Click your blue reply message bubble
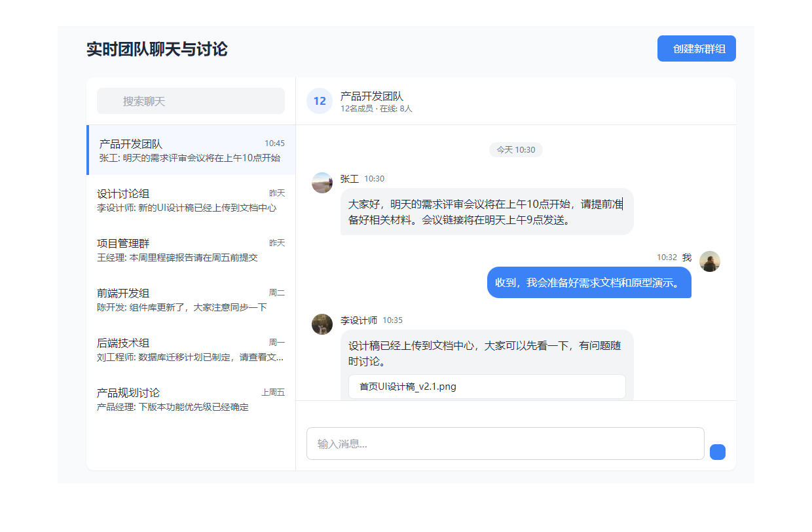The height and width of the screenshot is (532, 812). [589, 282]
